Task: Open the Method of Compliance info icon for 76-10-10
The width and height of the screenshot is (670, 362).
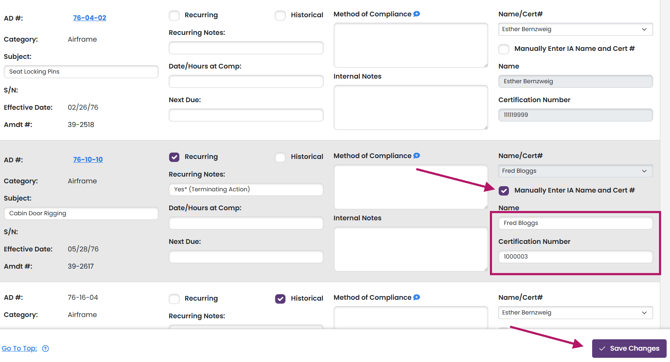Action: click(417, 156)
